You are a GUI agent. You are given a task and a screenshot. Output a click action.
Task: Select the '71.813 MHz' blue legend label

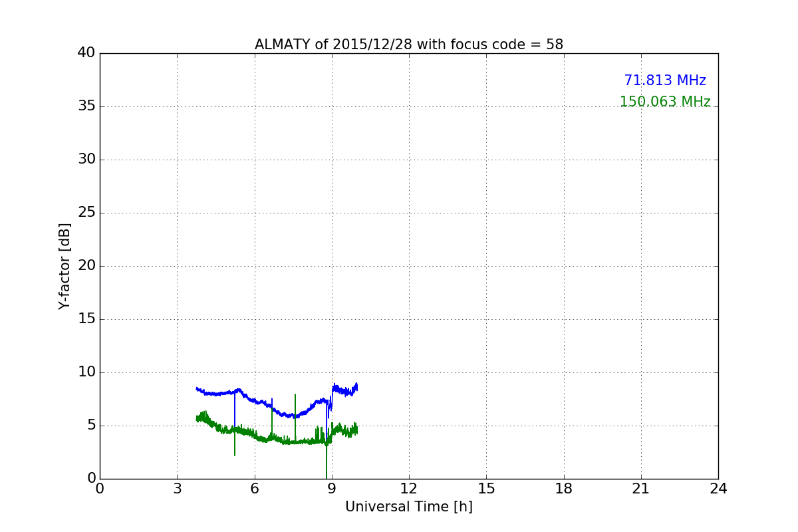665,80
